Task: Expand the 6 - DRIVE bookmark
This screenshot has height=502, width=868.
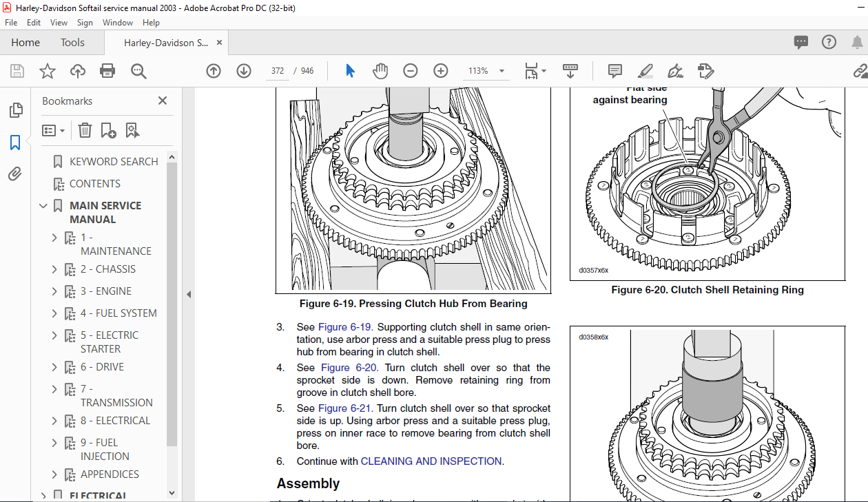Action: tap(54, 367)
